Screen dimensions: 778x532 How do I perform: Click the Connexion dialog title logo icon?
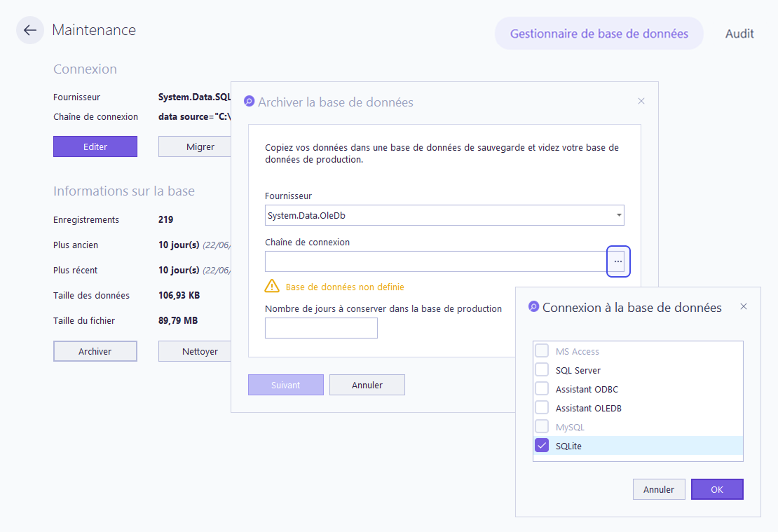click(x=533, y=306)
